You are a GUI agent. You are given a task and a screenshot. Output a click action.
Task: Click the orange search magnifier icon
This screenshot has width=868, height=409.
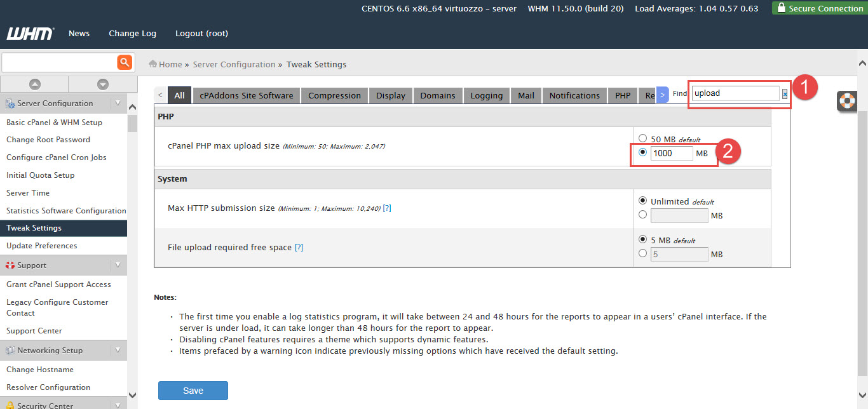point(124,62)
